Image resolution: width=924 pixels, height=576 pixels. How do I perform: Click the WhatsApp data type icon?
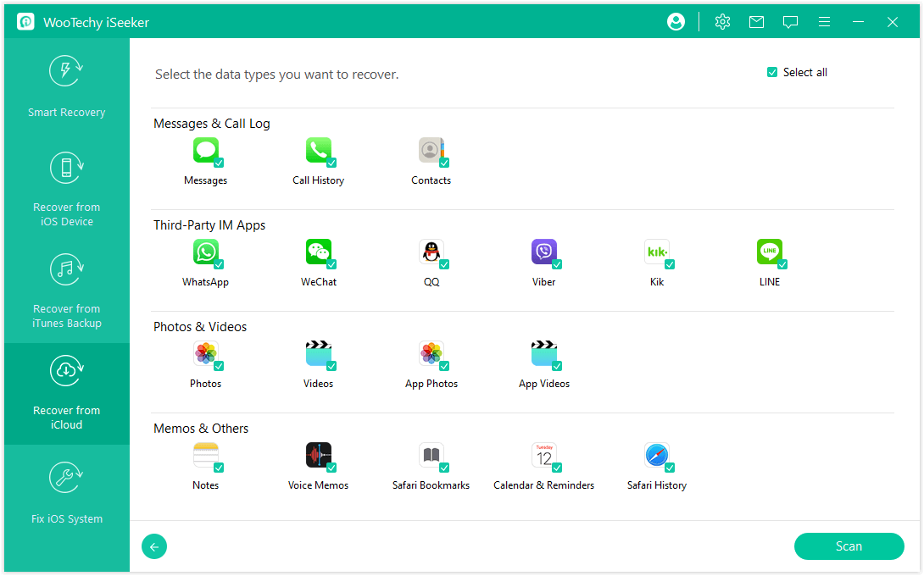tap(205, 252)
